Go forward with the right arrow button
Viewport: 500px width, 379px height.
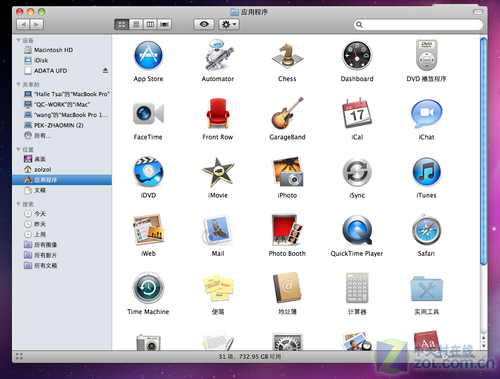[37, 24]
